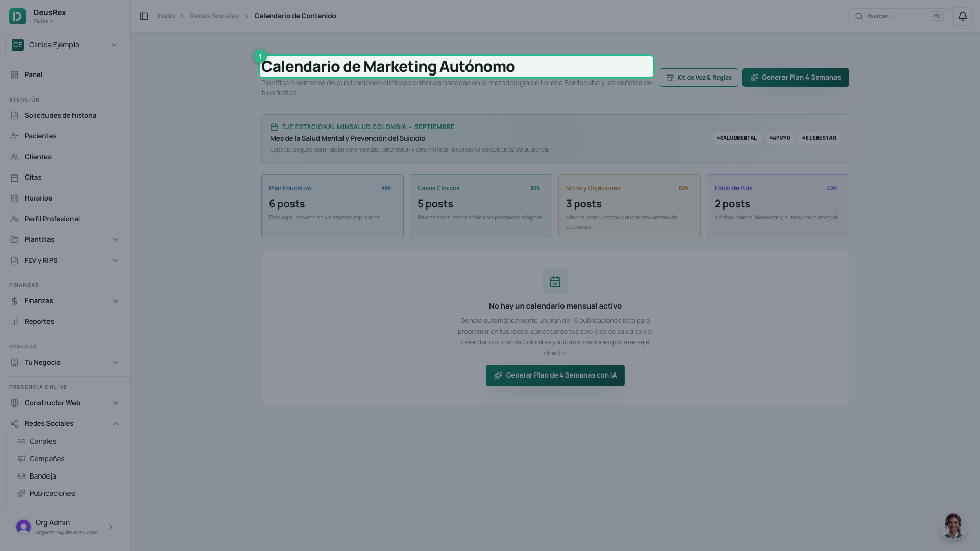Click the Clientes icon

(14, 157)
